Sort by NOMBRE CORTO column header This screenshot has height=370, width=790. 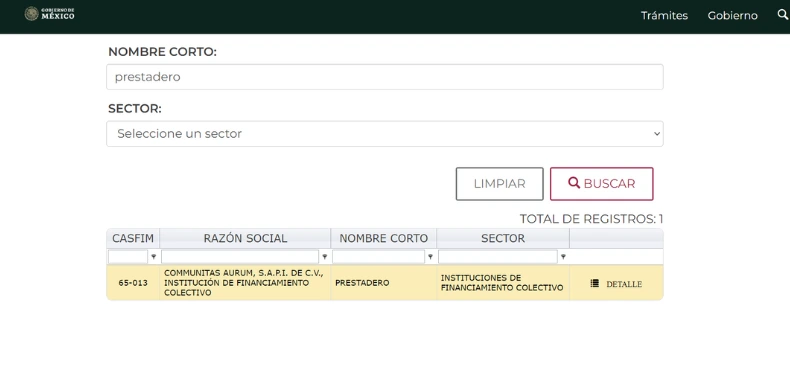[x=383, y=238]
